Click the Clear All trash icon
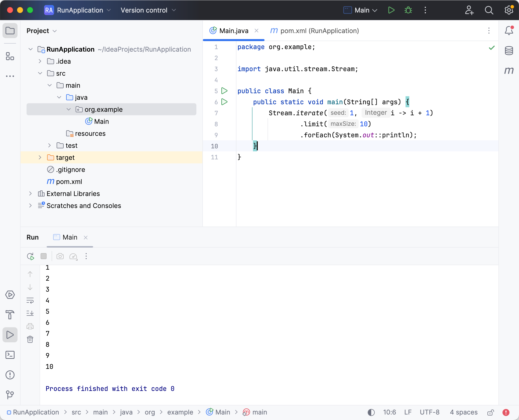 point(30,339)
